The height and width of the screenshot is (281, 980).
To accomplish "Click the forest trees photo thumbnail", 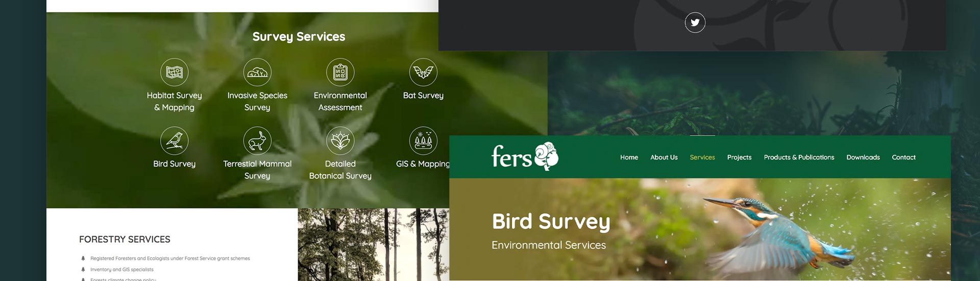I will [373, 244].
